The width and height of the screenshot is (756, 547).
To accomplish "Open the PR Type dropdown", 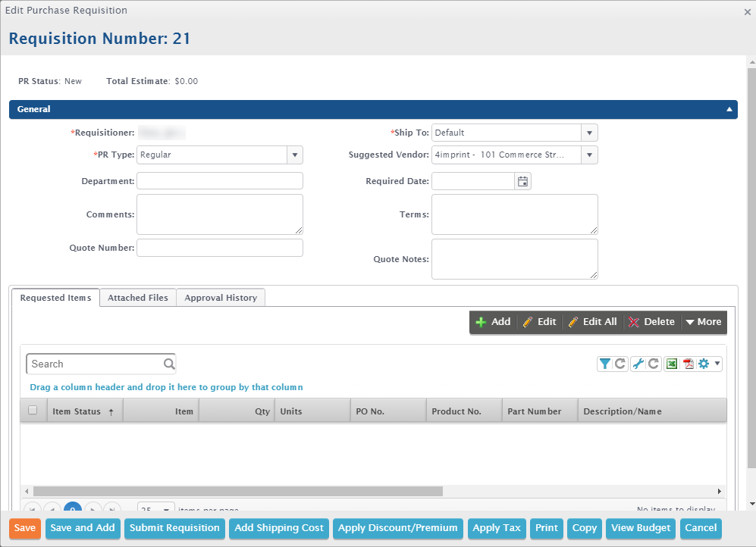I will (x=294, y=155).
